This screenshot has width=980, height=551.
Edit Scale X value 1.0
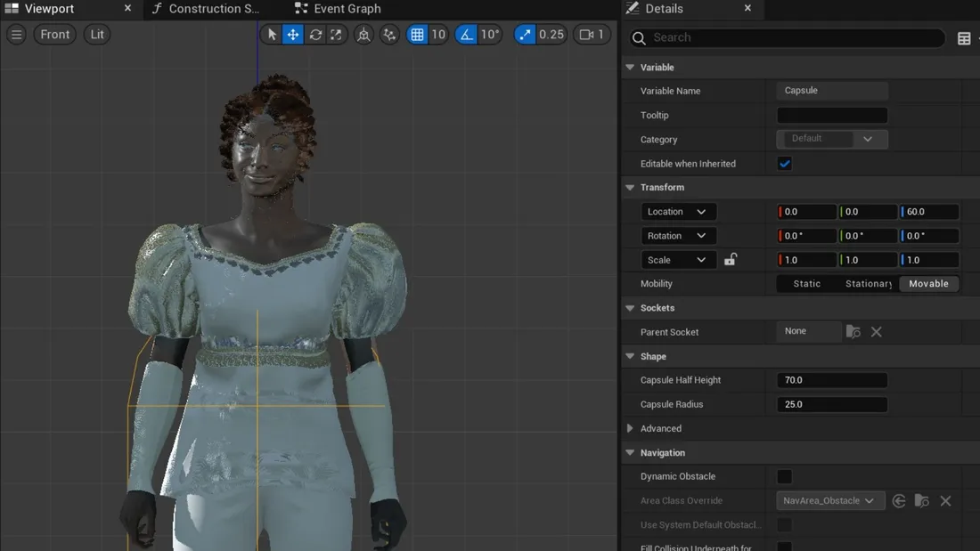[806, 260]
